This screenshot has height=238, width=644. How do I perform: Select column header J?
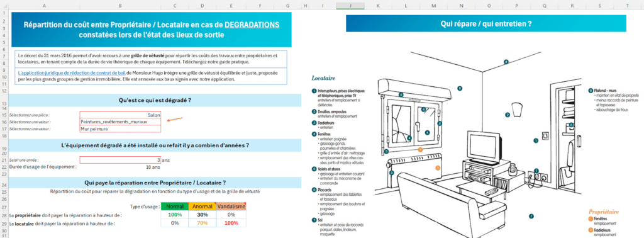point(350,5)
